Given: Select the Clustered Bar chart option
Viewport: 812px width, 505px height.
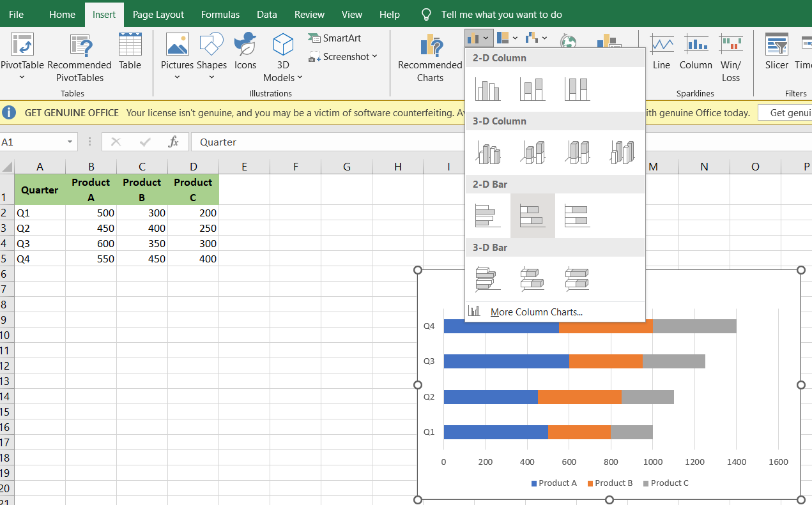Looking at the screenshot, I should point(489,215).
